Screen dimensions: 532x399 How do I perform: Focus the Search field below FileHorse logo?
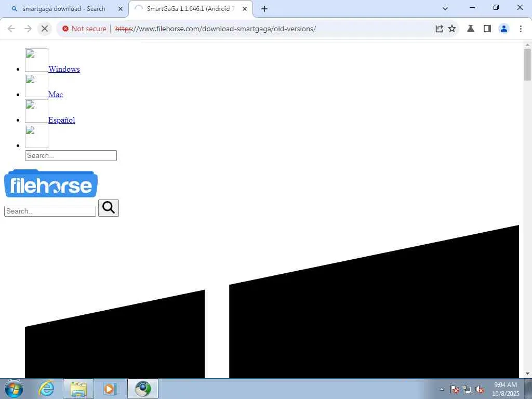point(50,211)
